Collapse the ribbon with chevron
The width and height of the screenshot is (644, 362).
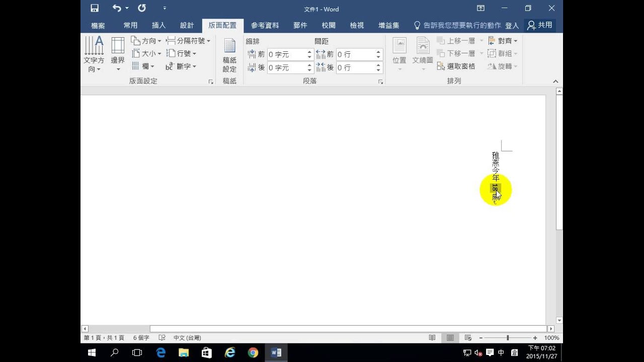pyautogui.click(x=555, y=81)
